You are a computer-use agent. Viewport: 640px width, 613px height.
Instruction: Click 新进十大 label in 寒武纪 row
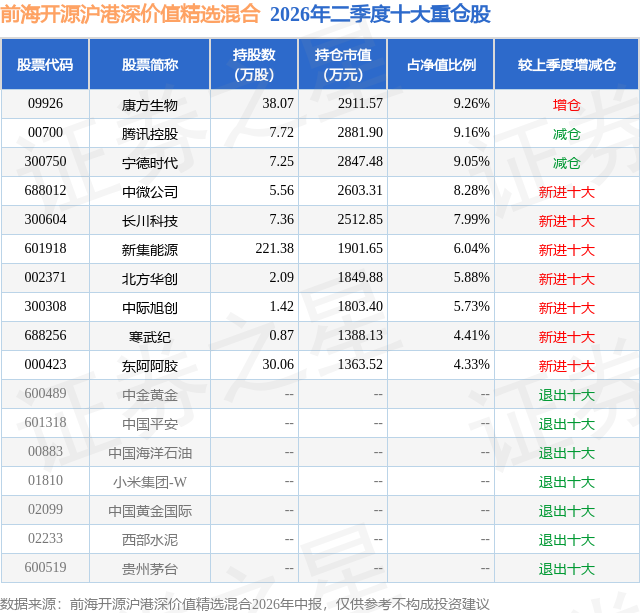[x=567, y=337]
